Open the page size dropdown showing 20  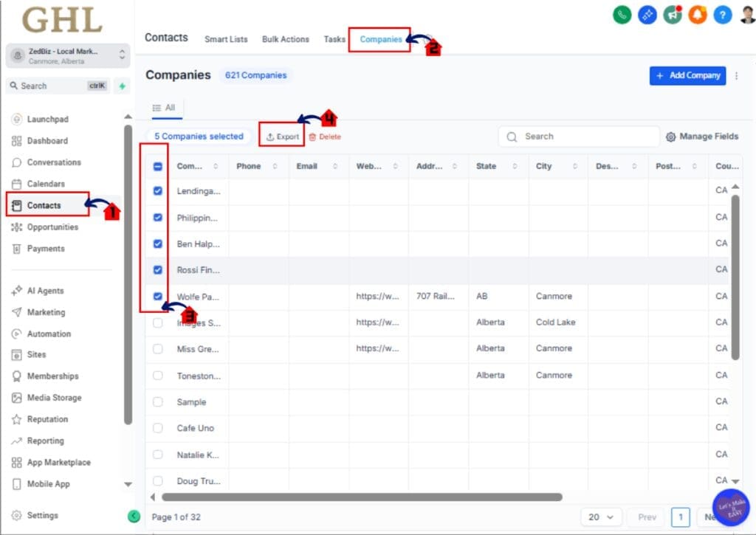pyautogui.click(x=601, y=517)
